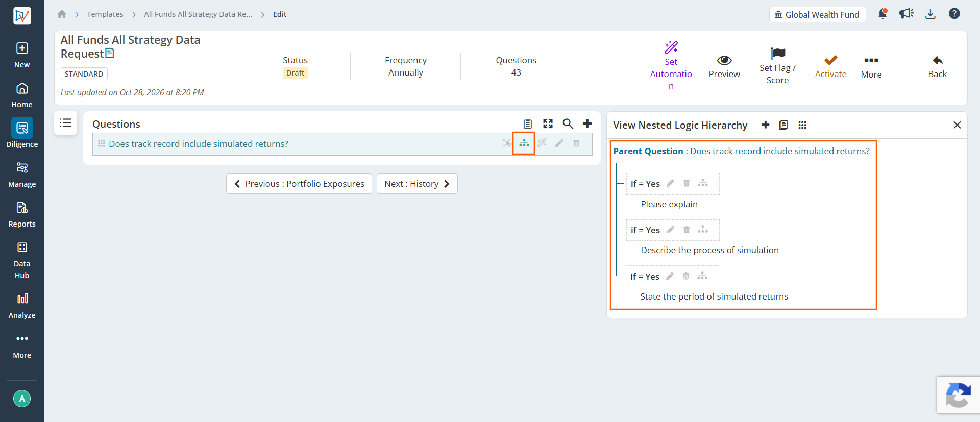Click the home breadcrumb icon
The image size is (980, 422).
[x=62, y=14]
